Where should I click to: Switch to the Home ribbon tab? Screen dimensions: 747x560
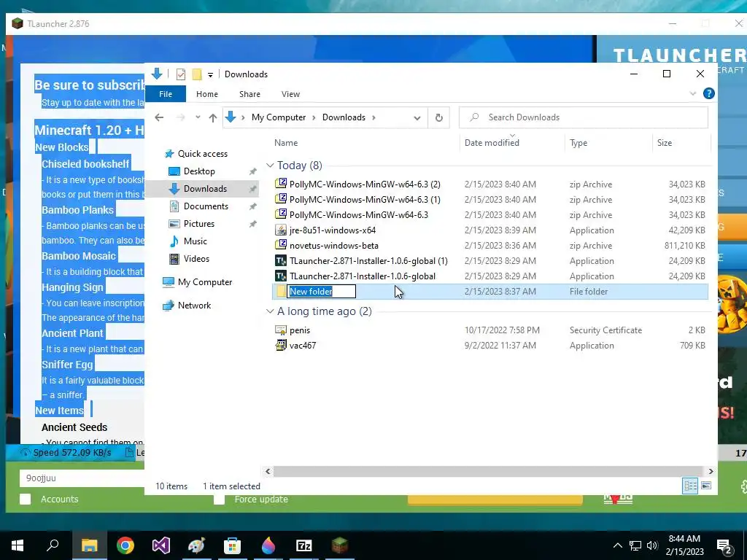click(x=206, y=94)
